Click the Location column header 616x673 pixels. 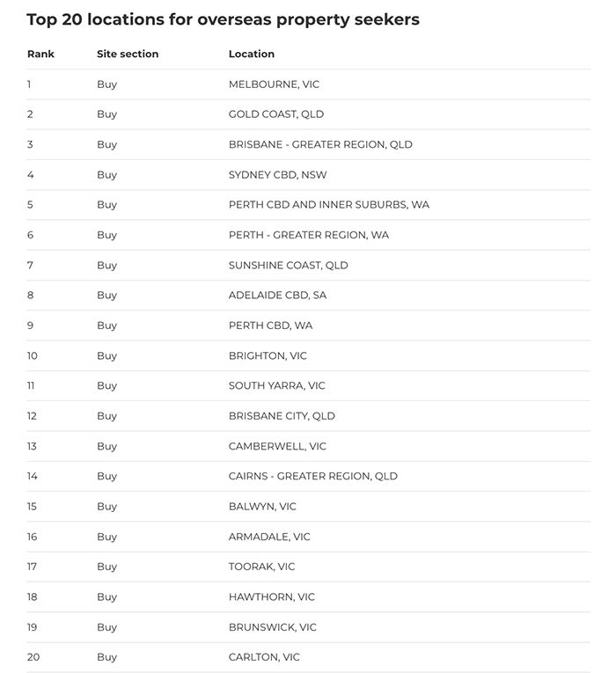pyautogui.click(x=251, y=54)
